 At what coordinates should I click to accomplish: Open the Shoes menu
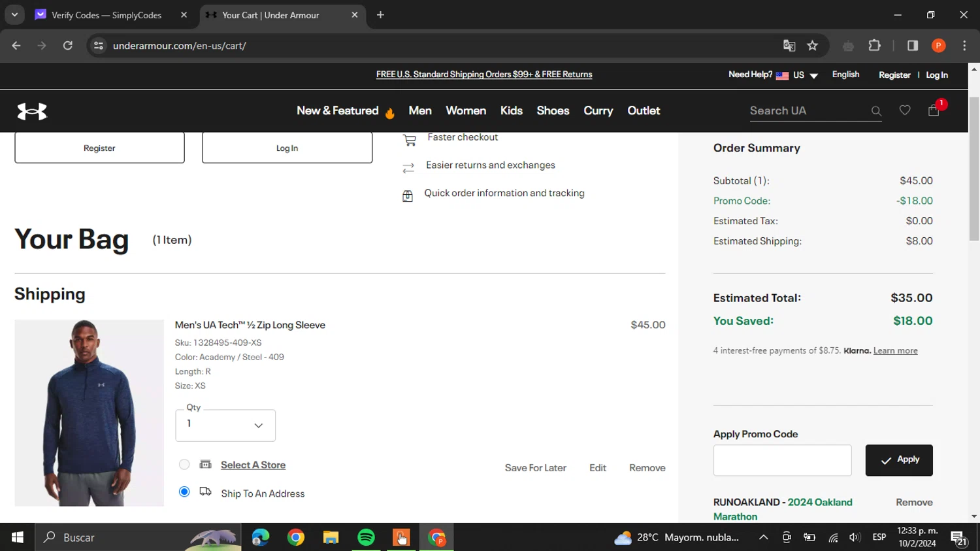click(553, 110)
